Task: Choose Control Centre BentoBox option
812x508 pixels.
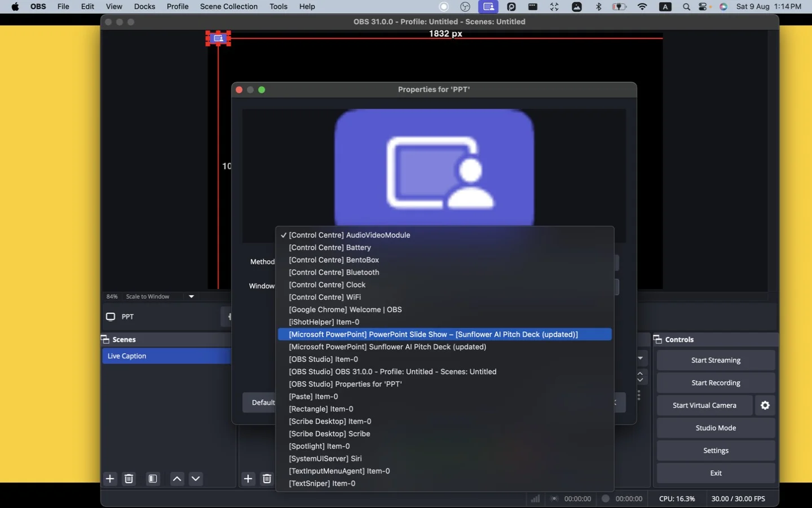Action: [x=445, y=260]
